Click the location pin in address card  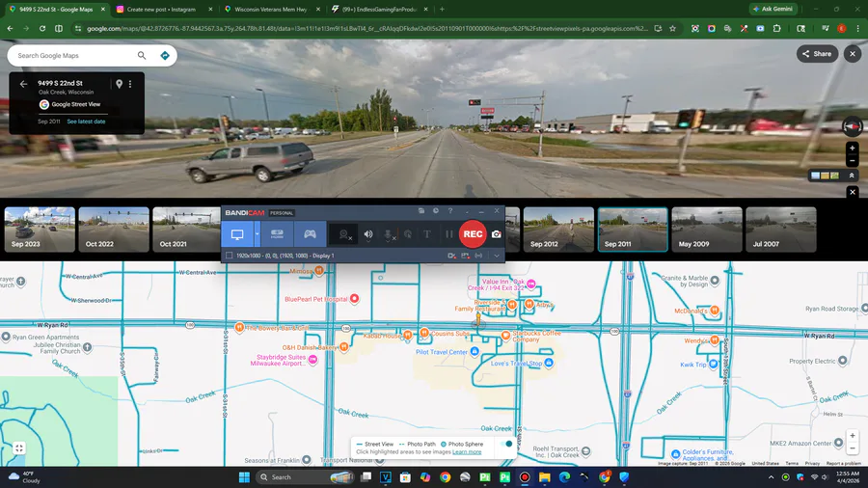click(x=119, y=84)
